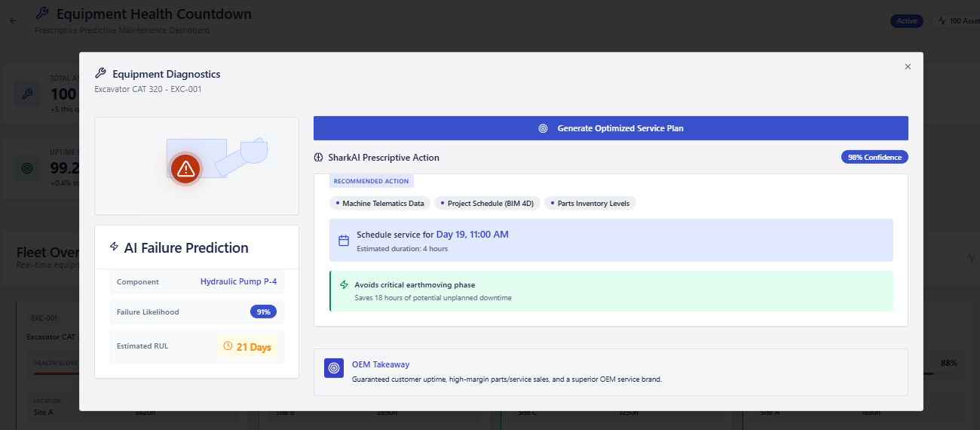Select the Parts Inventory Levels chip
Image resolution: width=980 pixels, height=430 pixels.
pos(590,203)
